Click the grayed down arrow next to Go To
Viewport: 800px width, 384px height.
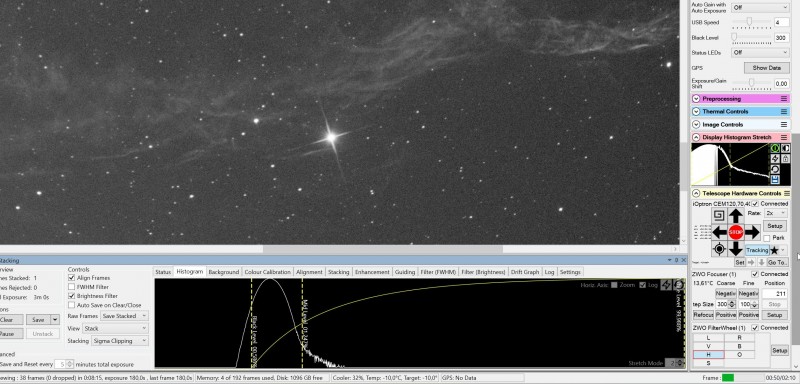click(761, 262)
